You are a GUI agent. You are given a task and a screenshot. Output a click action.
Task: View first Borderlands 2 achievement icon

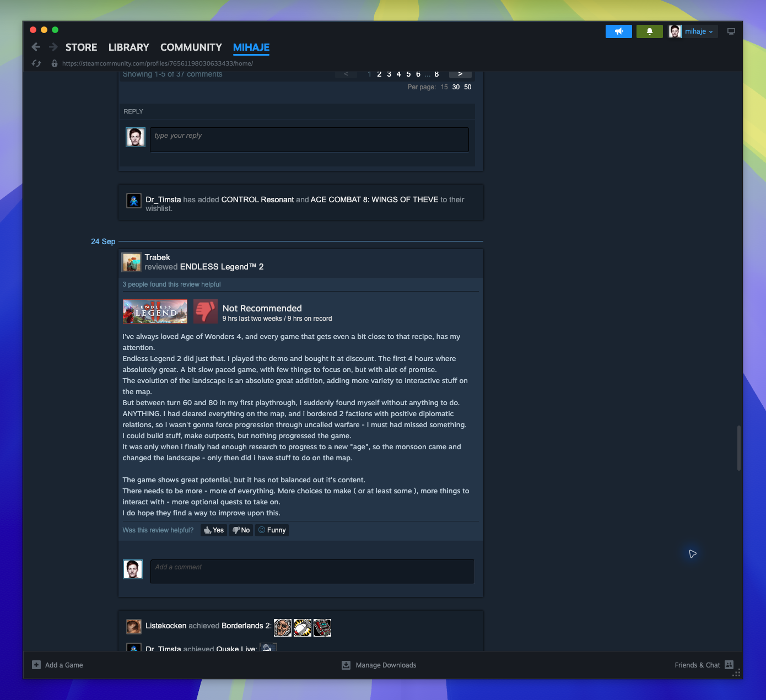283,627
